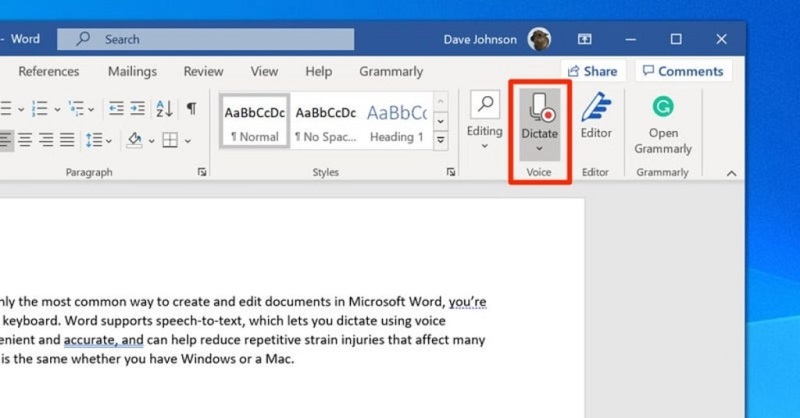Click the ribbon display options icon
Screen dimensions: 800x418
click(x=585, y=39)
